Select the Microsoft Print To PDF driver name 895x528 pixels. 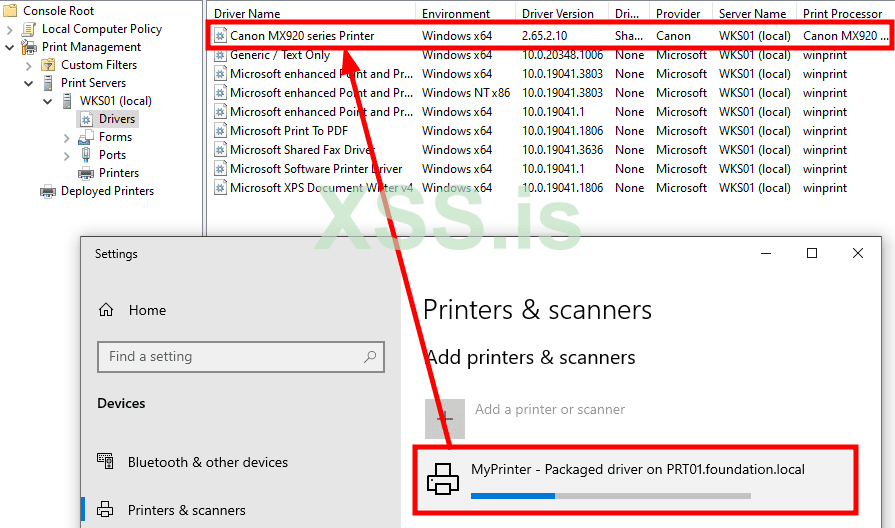(x=289, y=131)
